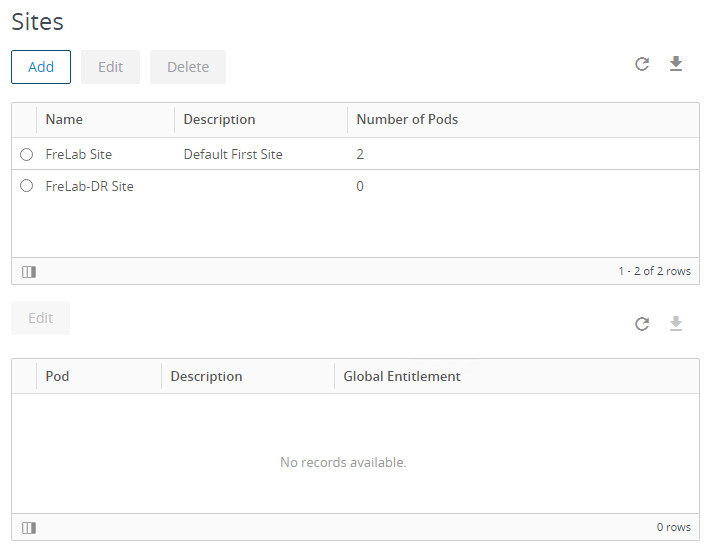Click the Pods table Description header
Image resolution: width=707 pixels, height=544 pixels.
click(x=206, y=376)
